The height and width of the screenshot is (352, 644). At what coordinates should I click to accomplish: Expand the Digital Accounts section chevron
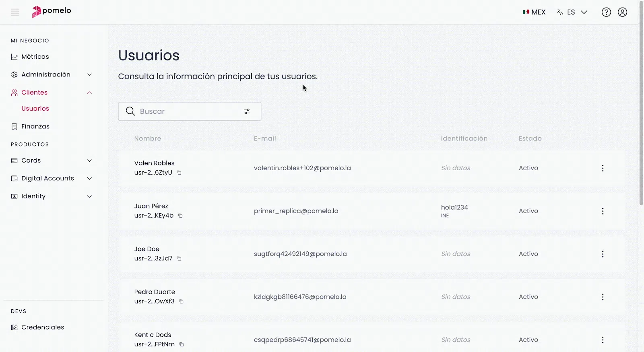coord(90,179)
